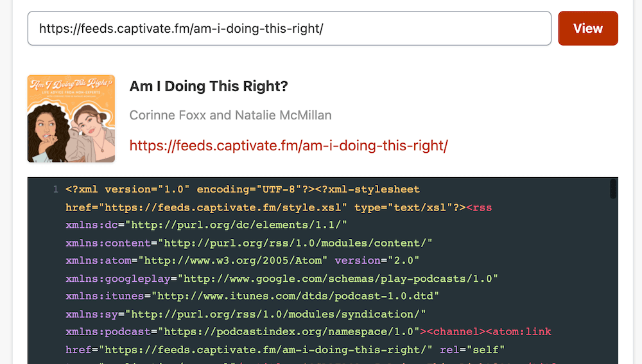Screen dimensions: 642x364
Task: Open the red feeds.captivate.fm podcast link
Action: [289, 146]
